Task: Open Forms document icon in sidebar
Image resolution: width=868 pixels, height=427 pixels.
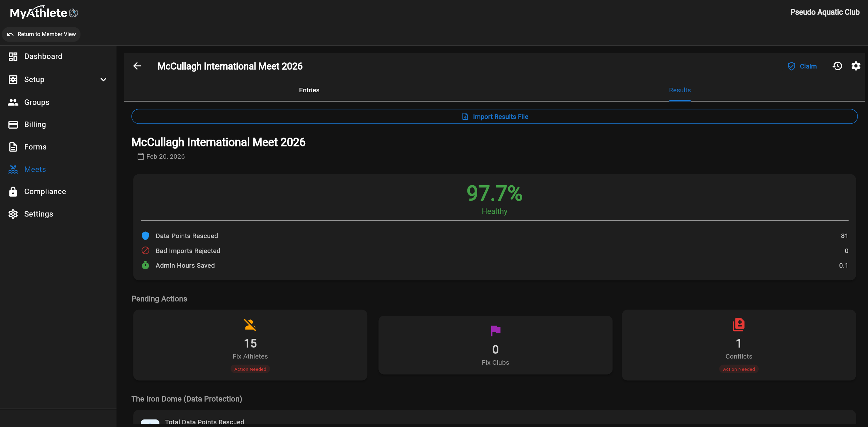Action: click(x=13, y=147)
